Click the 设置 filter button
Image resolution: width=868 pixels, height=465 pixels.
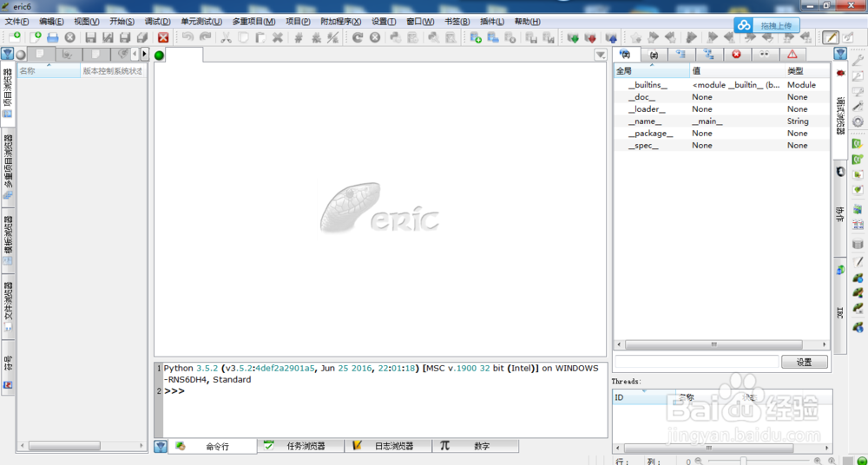pyautogui.click(x=805, y=362)
